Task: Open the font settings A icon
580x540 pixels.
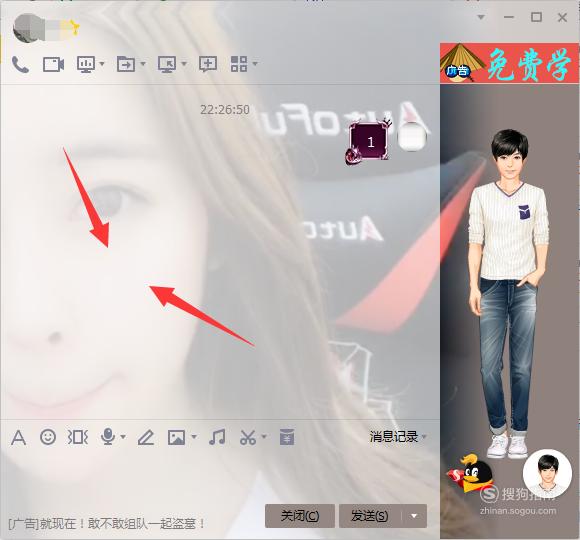Action: click(18, 438)
